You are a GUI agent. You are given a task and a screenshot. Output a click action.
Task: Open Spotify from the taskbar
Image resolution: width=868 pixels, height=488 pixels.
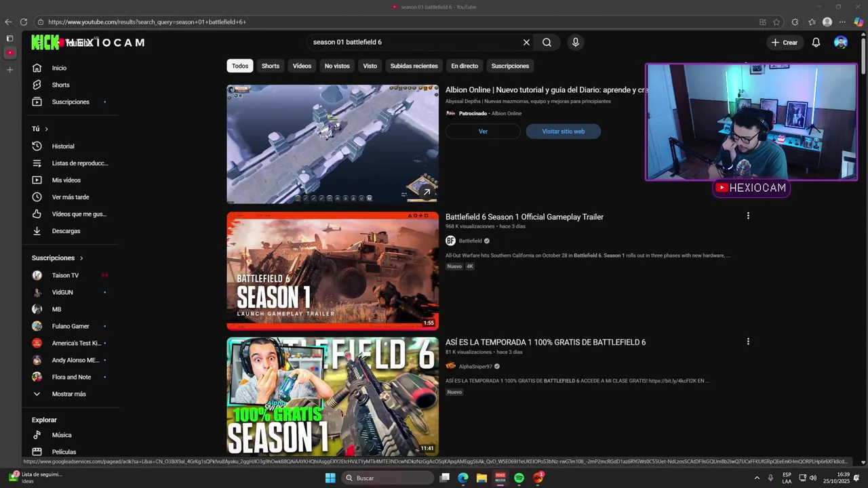(519, 478)
